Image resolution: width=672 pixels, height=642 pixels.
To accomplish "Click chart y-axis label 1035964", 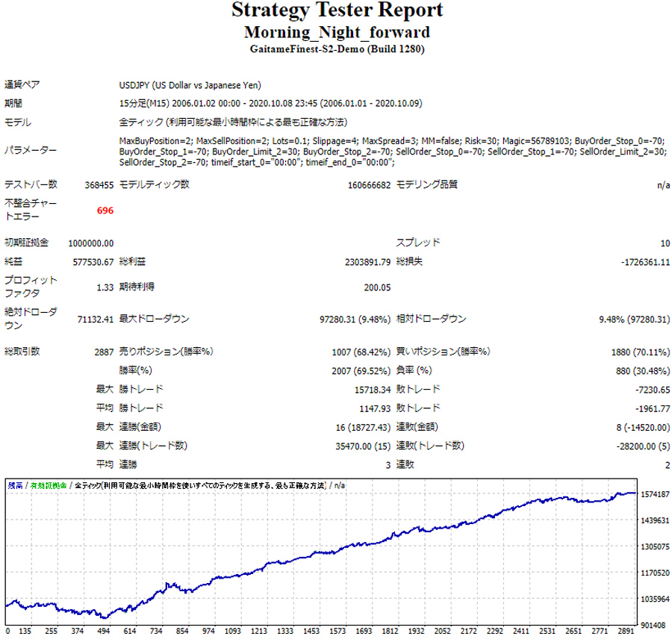I will click(x=655, y=599).
